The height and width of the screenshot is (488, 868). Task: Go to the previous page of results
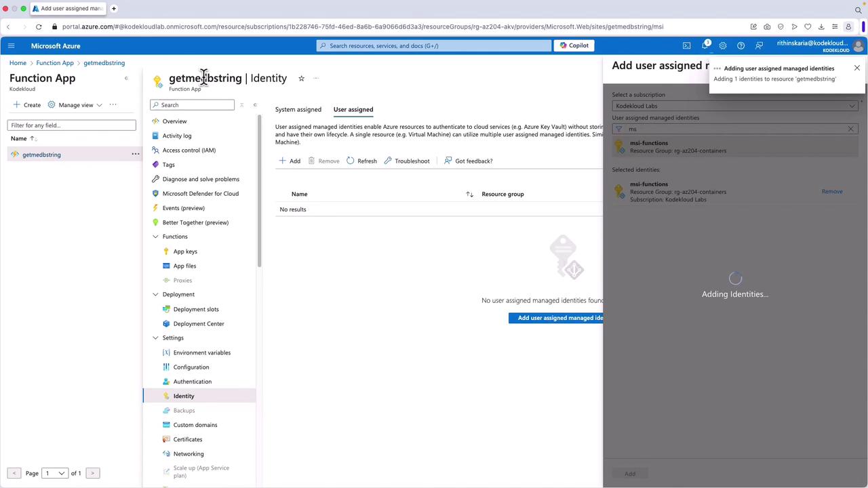coord(14,473)
